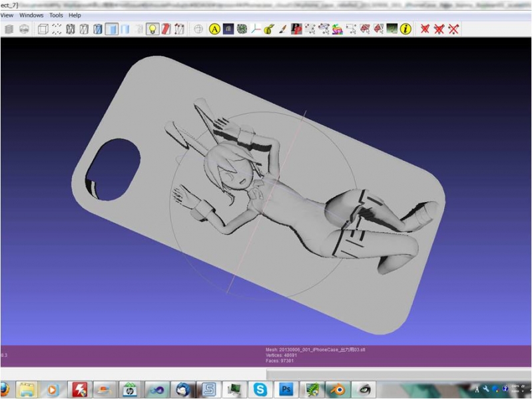Switch to Smooth shading mode
This screenshot has width=532, height=399.
[125, 29]
